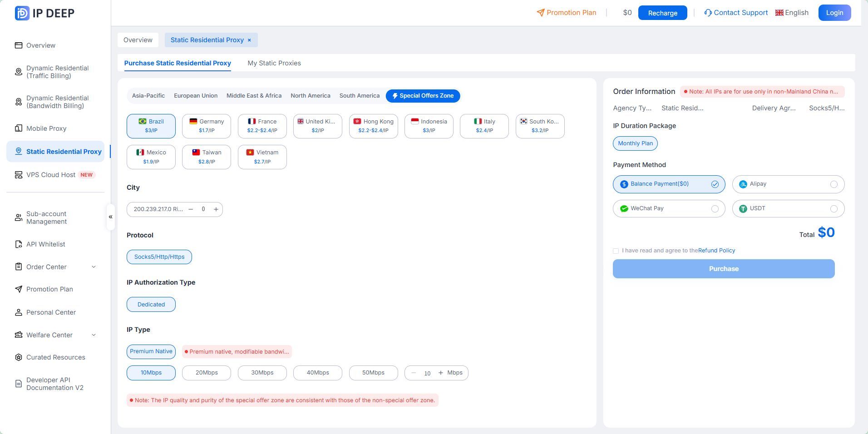
Task: Check the Refund Policy agreement checkbox
Action: point(616,251)
